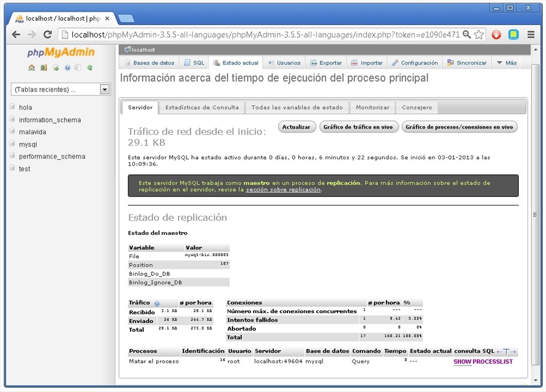Go to phpMyAdmin home via house icon
The image size is (546, 392).
tap(31, 68)
